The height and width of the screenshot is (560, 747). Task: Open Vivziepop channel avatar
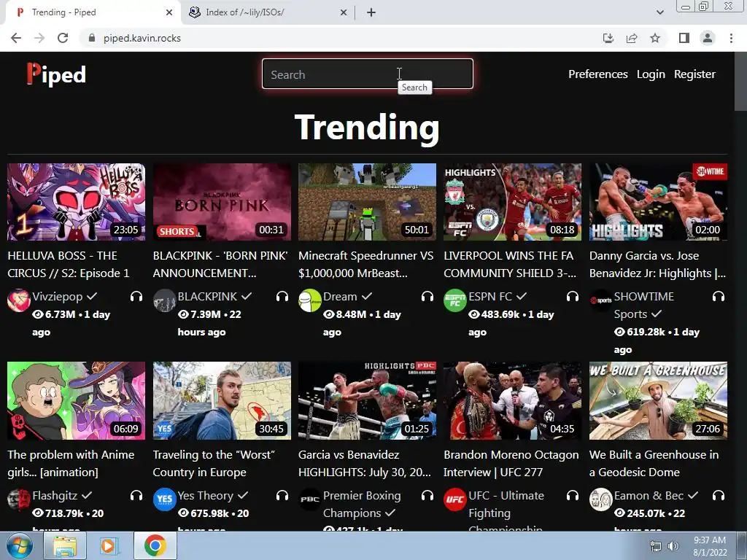19,300
